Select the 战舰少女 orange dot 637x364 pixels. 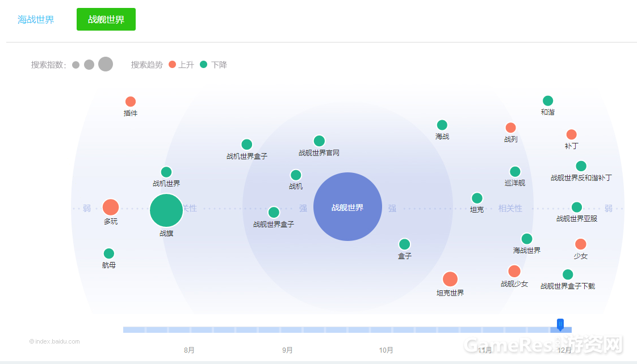tap(514, 271)
